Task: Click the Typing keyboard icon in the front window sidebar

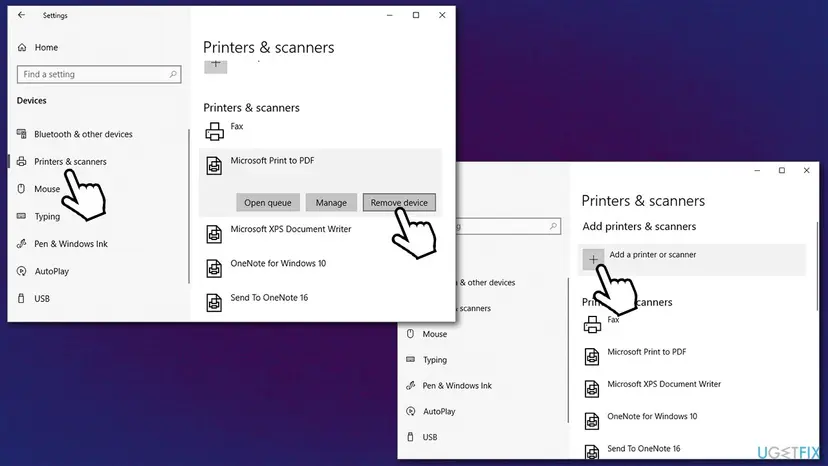Action: (21, 216)
